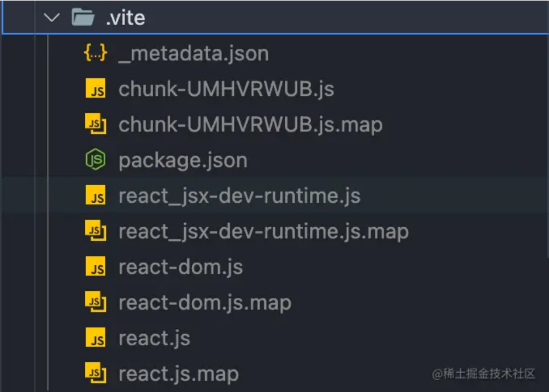
Task: Select react.js.map file
Action: click(x=178, y=374)
